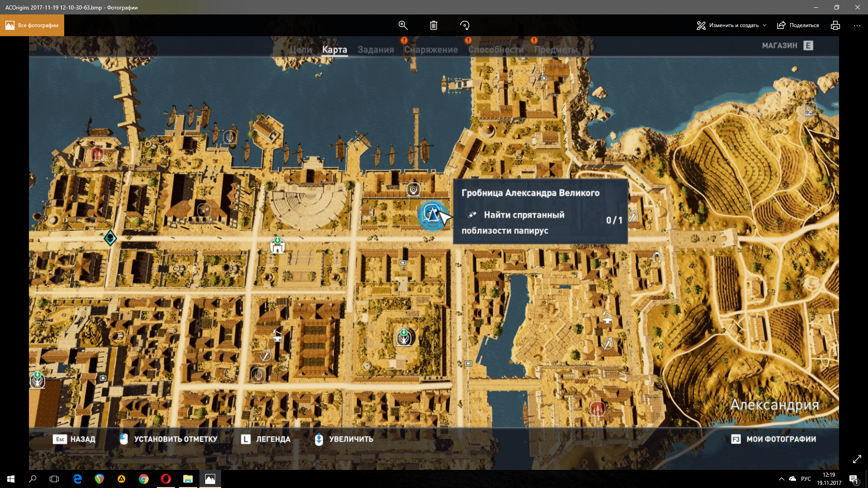The width and height of the screenshot is (868, 488).
Task: Click the Поделиться share button
Action: click(x=798, y=25)
